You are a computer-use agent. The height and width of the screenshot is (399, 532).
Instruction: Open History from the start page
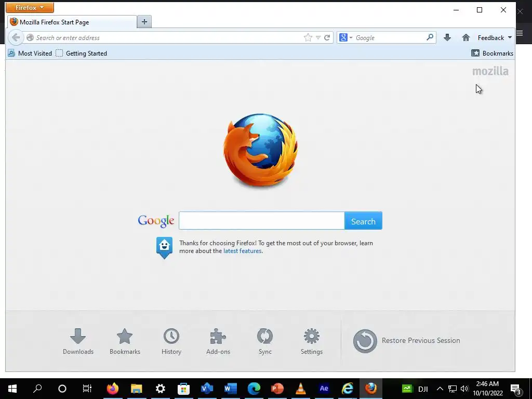pyautogui.click(x=171, y=342)
